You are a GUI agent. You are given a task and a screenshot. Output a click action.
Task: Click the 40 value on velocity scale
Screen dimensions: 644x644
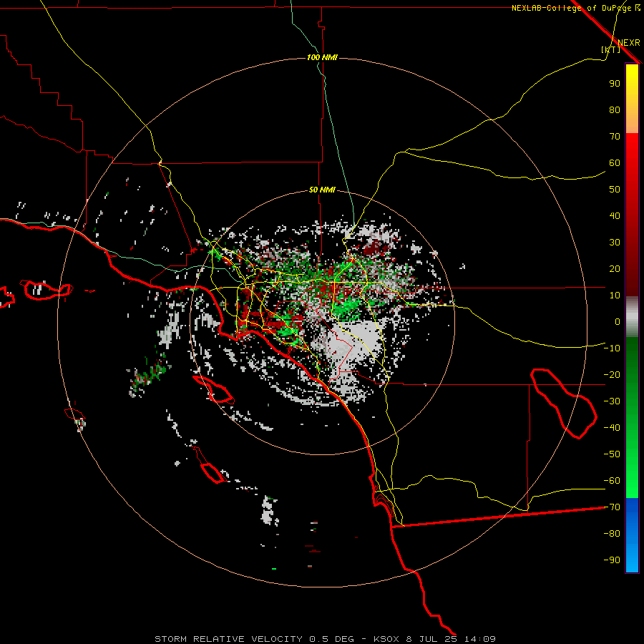(615, 216)
